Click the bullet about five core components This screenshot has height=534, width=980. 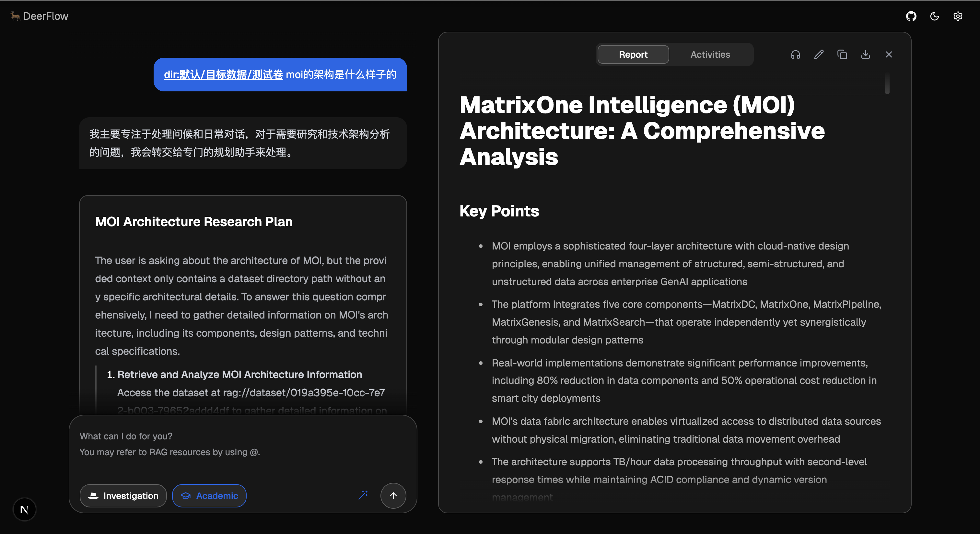pyautogui.click(x=687, y=322)
